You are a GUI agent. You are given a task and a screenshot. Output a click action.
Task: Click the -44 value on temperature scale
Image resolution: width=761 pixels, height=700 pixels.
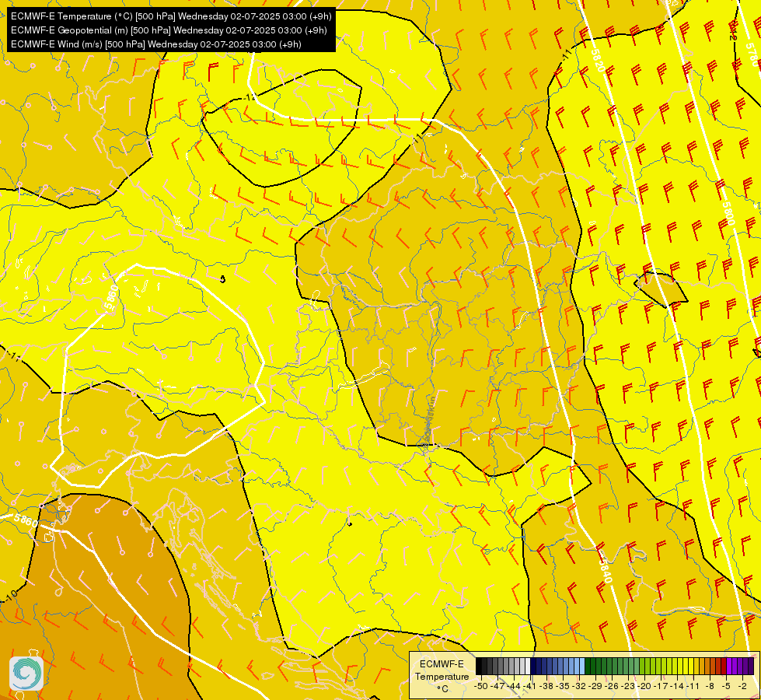[514, 686]
